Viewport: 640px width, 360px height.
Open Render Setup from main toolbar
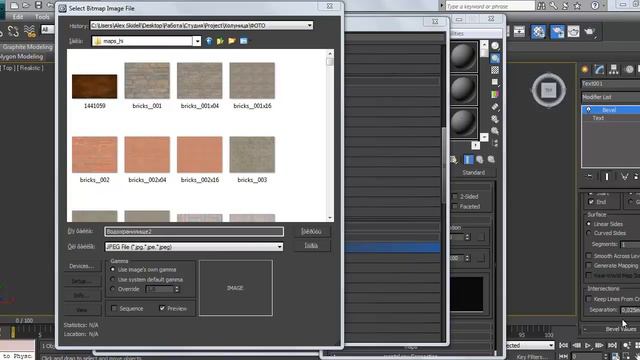557,31
